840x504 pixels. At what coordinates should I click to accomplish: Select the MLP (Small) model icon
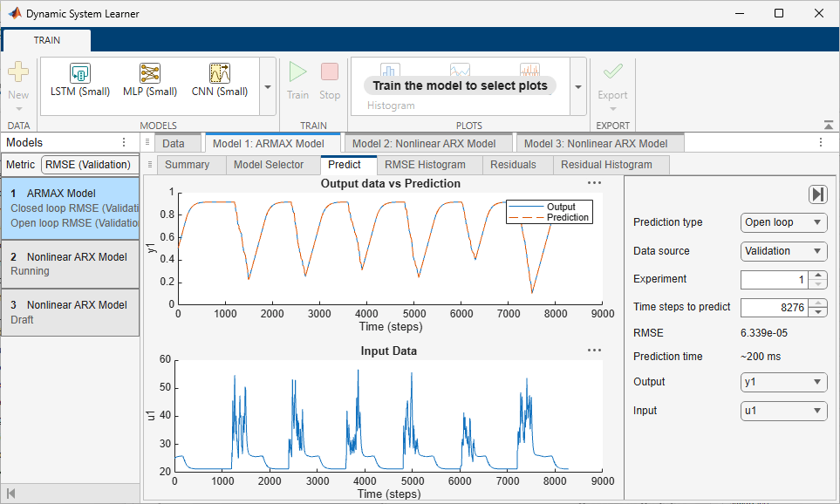(150, 73)
